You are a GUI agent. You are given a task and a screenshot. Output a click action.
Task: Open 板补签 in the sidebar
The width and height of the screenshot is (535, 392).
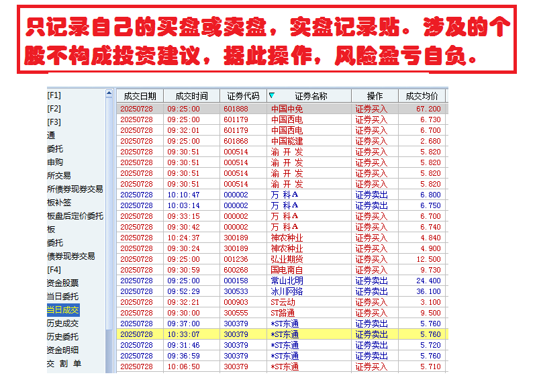(58, 203)
